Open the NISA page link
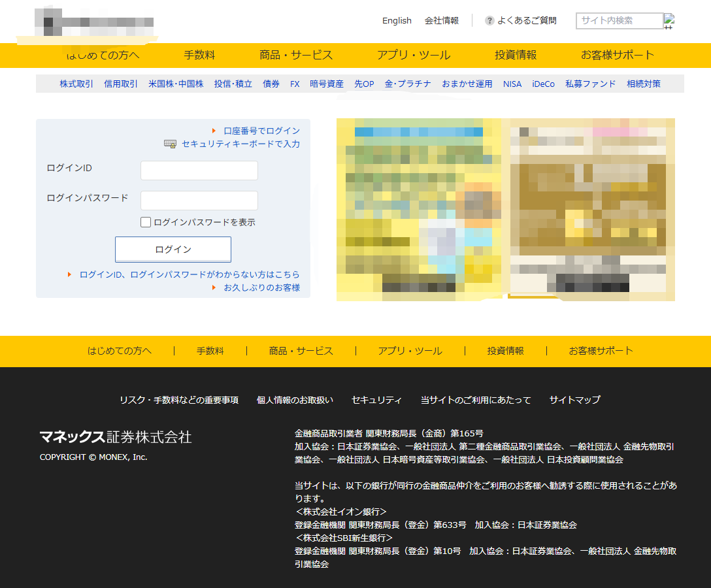Screen dimensions: 711x588 click(x=512, y=84)
